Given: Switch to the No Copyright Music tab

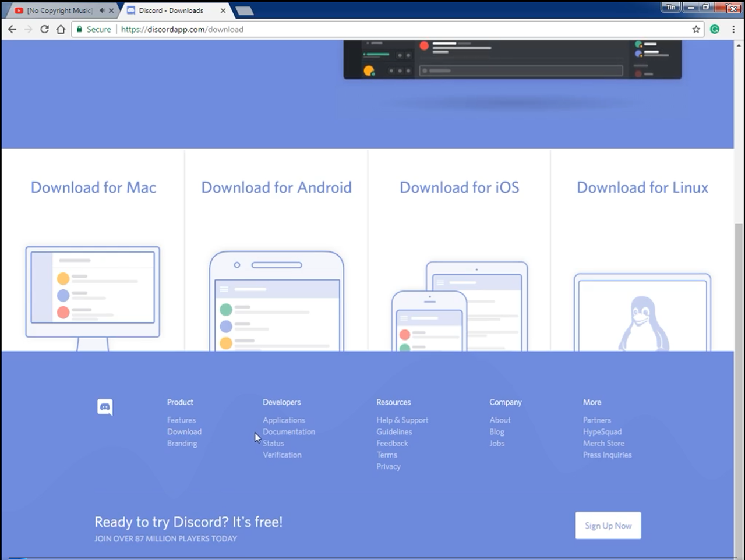Looking at the screenshot, I should point(59,10).
